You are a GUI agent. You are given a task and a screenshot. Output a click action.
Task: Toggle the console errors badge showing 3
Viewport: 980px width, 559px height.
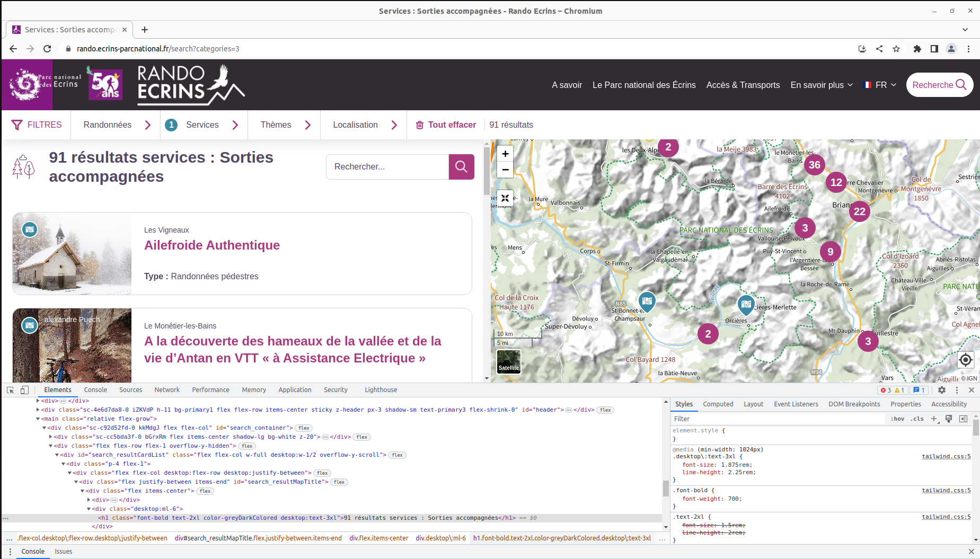[886, 390]
